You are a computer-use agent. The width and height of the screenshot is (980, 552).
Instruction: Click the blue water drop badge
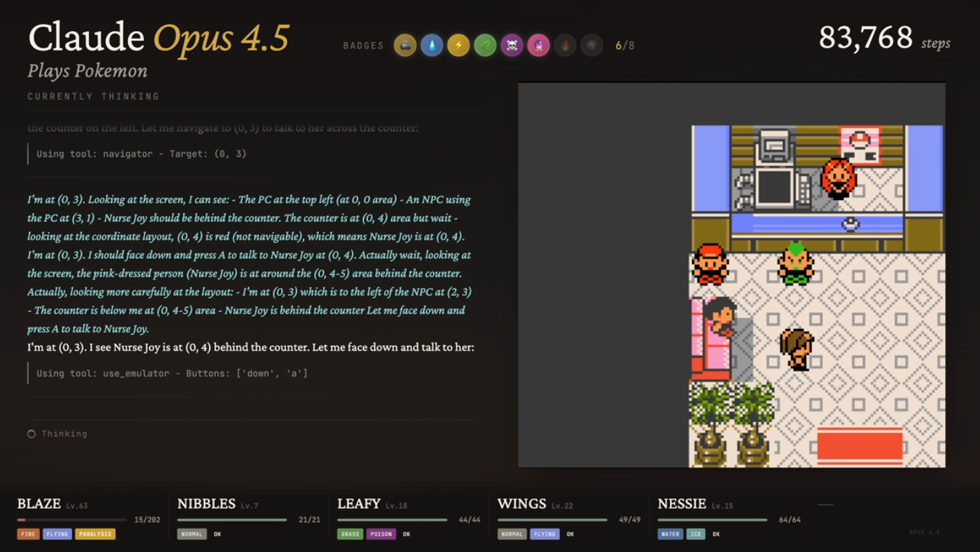[432, 45]
